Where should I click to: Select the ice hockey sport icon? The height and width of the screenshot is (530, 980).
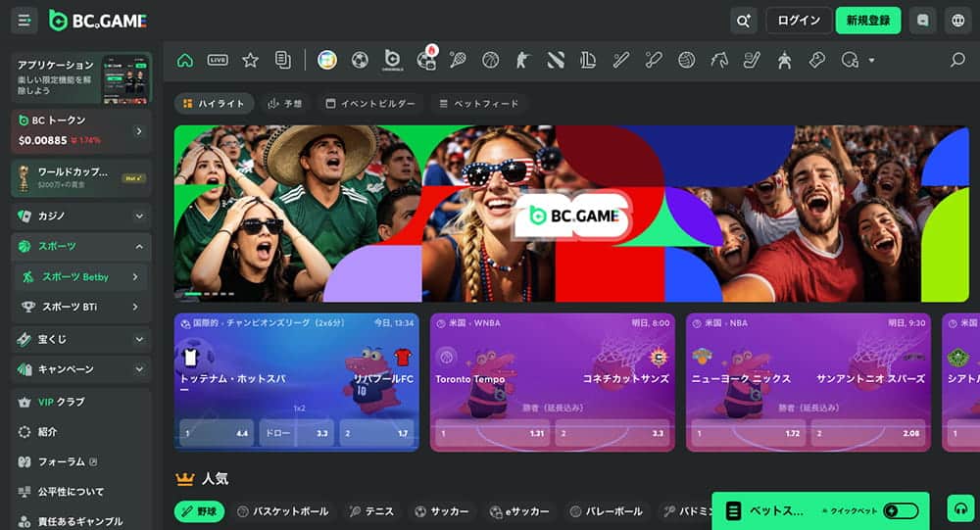tap(752, 60)
